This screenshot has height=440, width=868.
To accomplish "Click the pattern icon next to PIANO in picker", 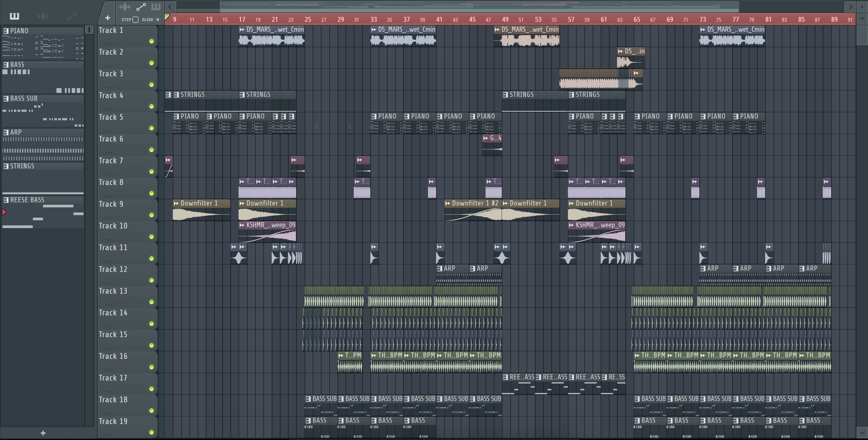I will click(x=6, y=31).
